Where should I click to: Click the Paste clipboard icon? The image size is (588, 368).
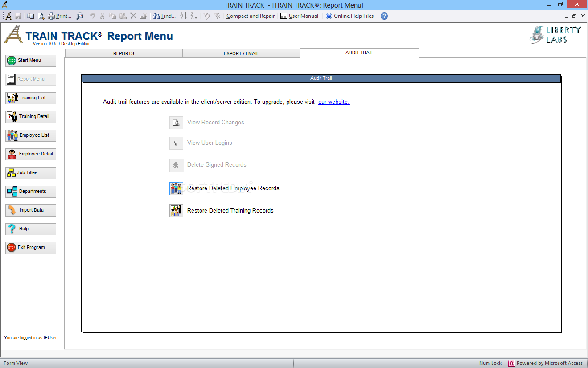tap(123, 16)
